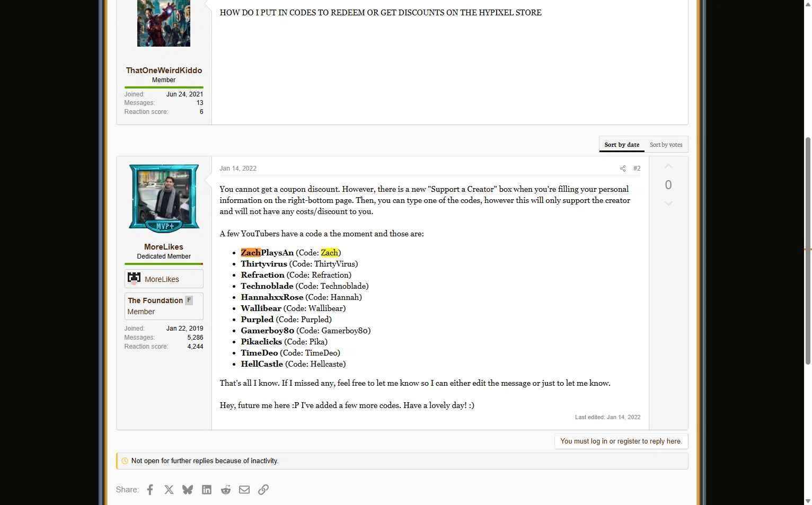Image resolution: width=812 pixels, height=505 pixels.
Task: Click MoreLikes join date Jan 22, 2019
Action: (184, 329)
